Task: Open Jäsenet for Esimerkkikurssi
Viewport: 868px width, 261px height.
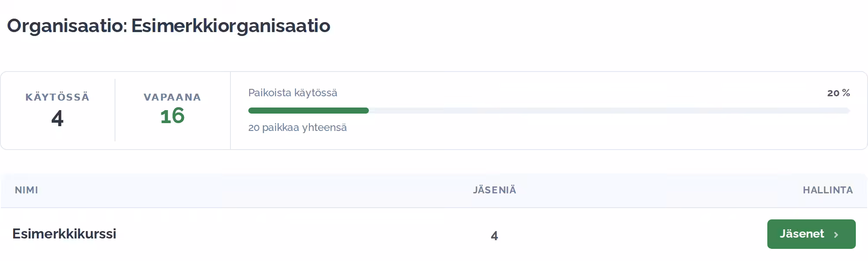Action: (x=811, y=234)
